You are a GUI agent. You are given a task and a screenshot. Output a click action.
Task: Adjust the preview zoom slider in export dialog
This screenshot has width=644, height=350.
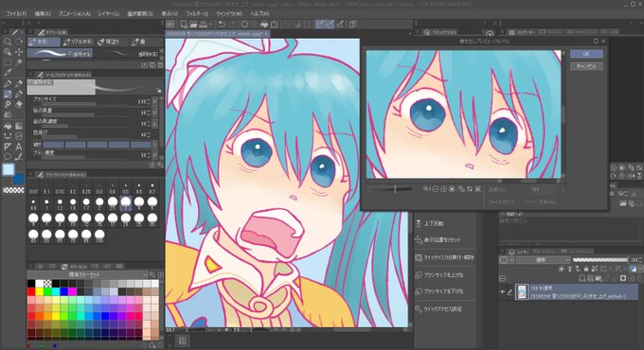pyautogui.click(x=389, y=189)
